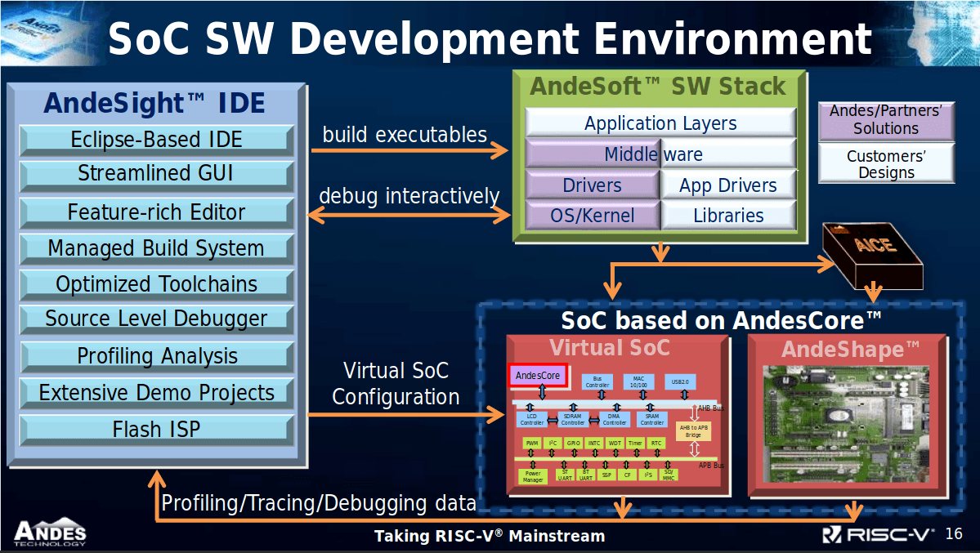This screenshot has height=553, width=980.
Task: Click the Bus Controller block
Action: click(597, 381)
